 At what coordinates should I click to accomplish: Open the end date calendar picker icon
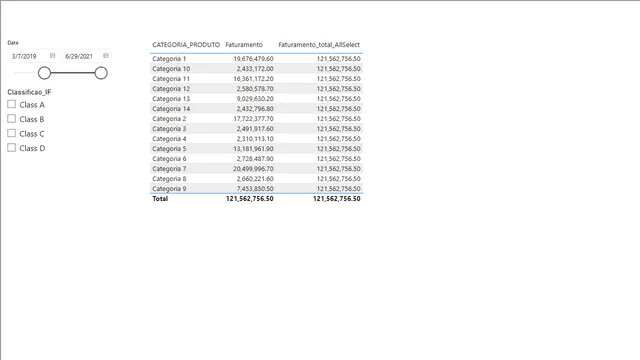point(106,56)
